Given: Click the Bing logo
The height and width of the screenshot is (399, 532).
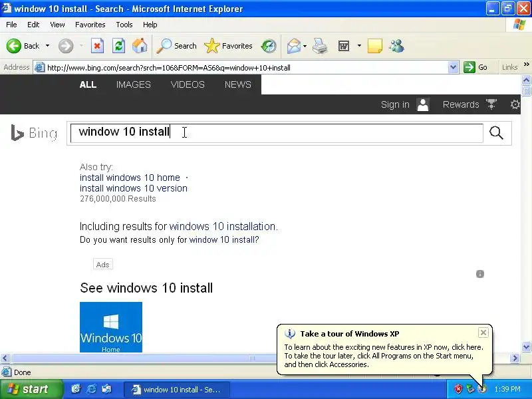Looking at the screenshot, I should [34, 133].
